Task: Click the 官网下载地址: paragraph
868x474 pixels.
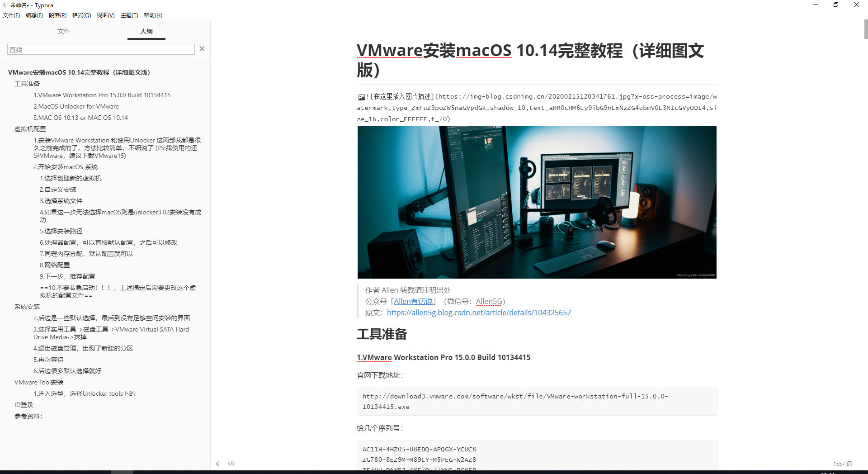Action: click(x=380, y=375)
